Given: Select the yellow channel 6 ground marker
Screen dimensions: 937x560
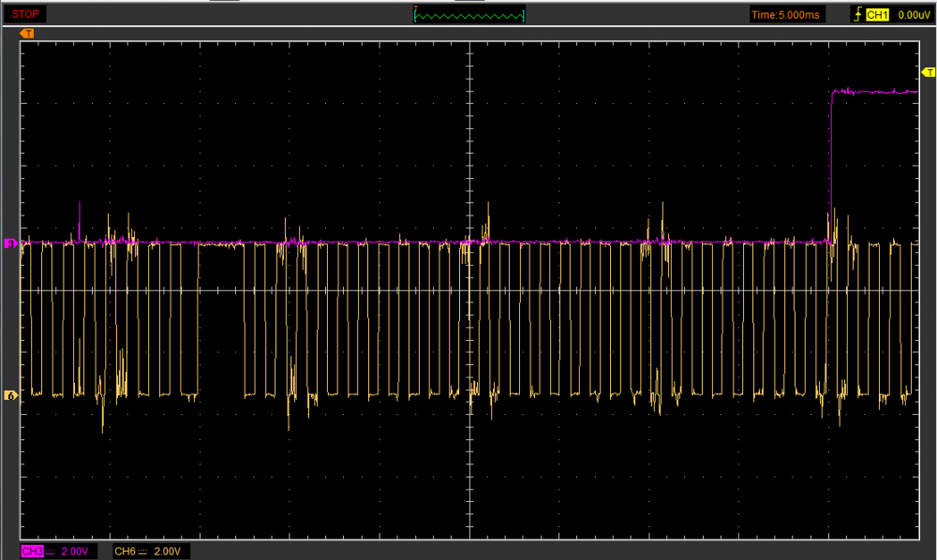Looking at the screenshot, I should click(x=11, y=395).
